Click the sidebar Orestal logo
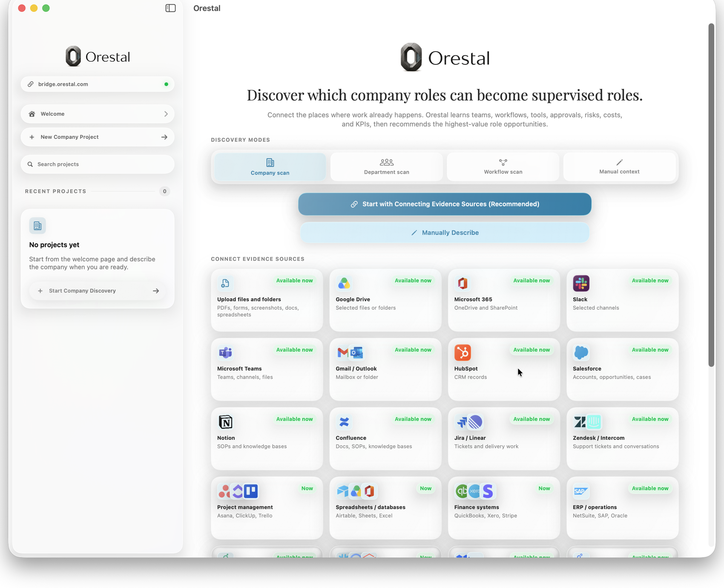This screenshot has width=724, height=588. (98, 56)
